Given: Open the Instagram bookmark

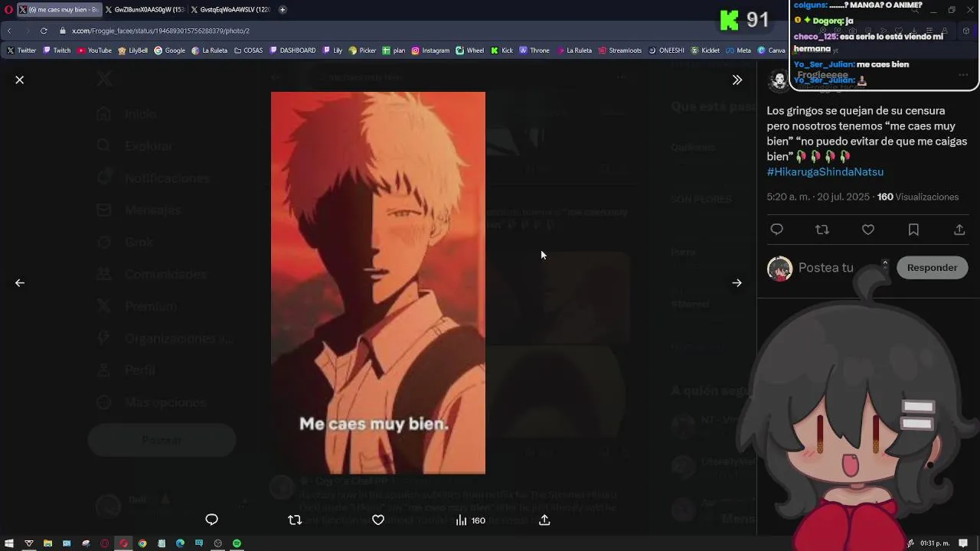Looking at the screenshot, I should point(430,51).
